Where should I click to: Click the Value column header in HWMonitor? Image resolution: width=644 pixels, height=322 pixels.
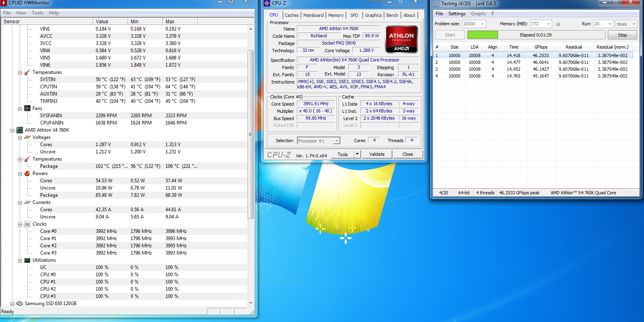point(110,22)
